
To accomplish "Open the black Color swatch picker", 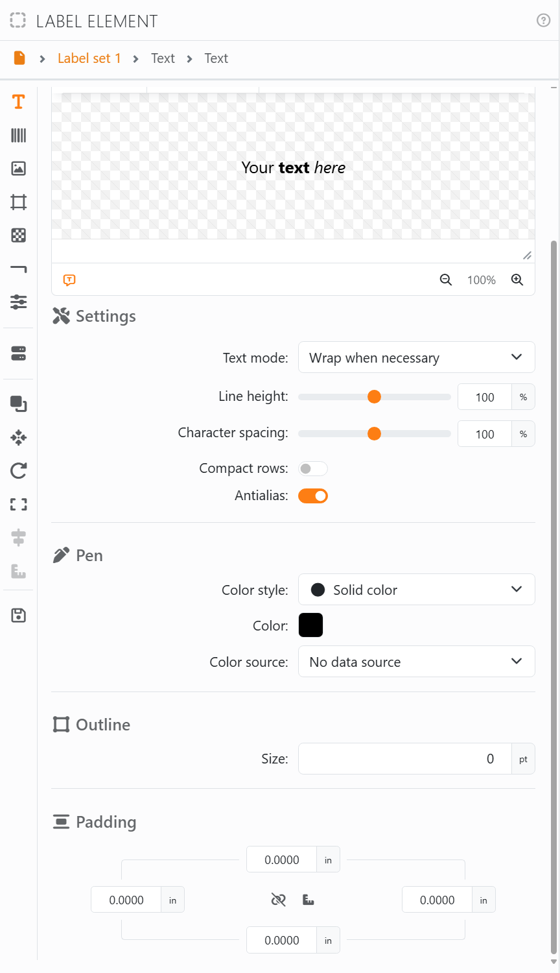I will click(310, 625).
